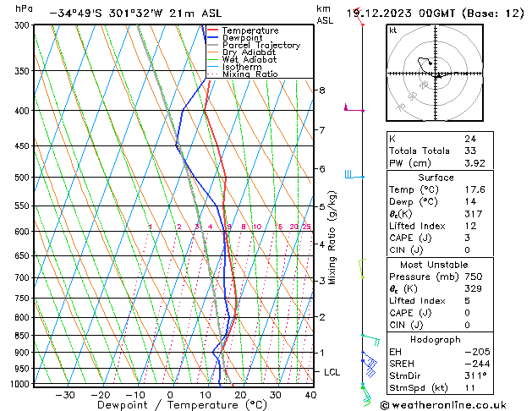Click the 400 hPa pressure axis label

[x=24, y=111]
